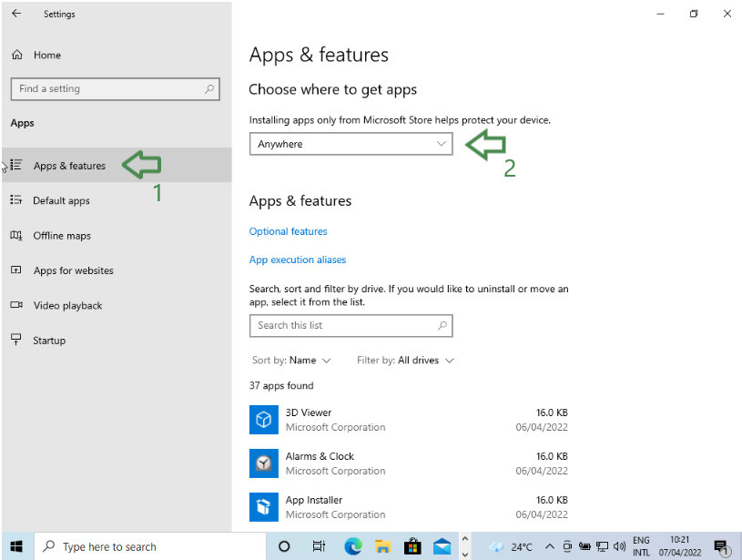Viewport: 742px width, 560px height.
Task: Click the App Installer app name
Action: click(x=314, y=500)
